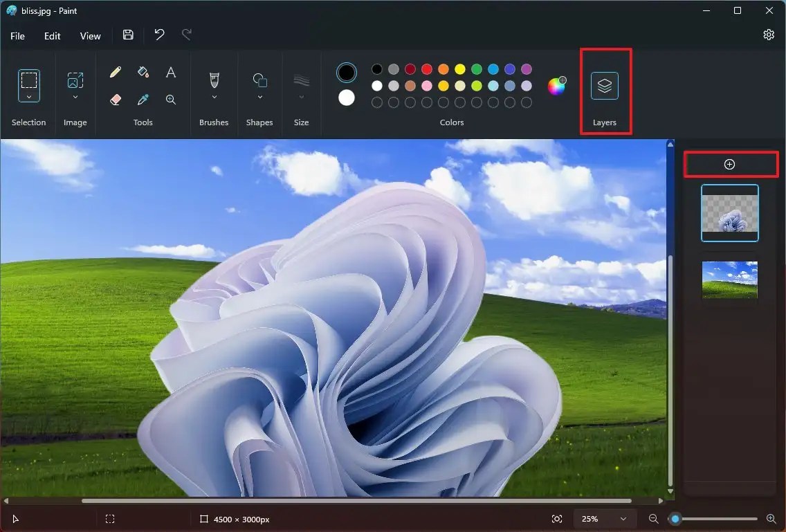This screenshot has width=786, height=532.
Task: Open Paint settings with the gear icon
Action: pyautogui.click(x=769, y=34)
